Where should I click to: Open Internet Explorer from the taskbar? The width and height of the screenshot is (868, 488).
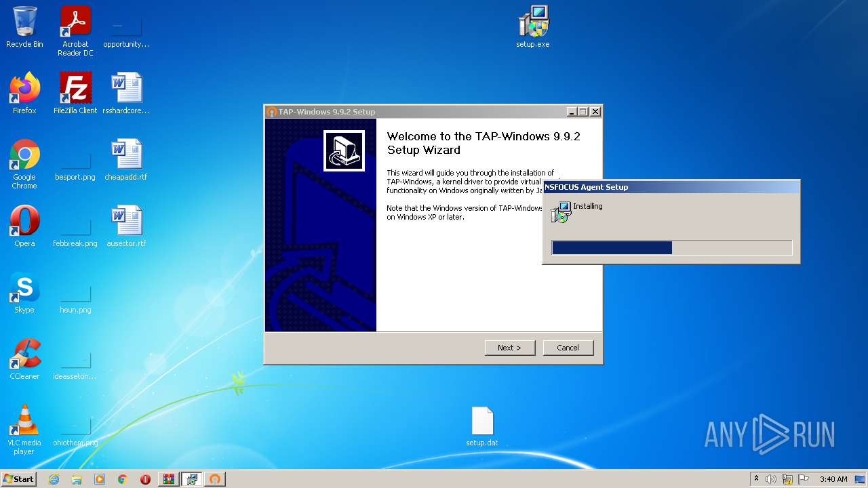pyautogui.click(x=54, y=479)
